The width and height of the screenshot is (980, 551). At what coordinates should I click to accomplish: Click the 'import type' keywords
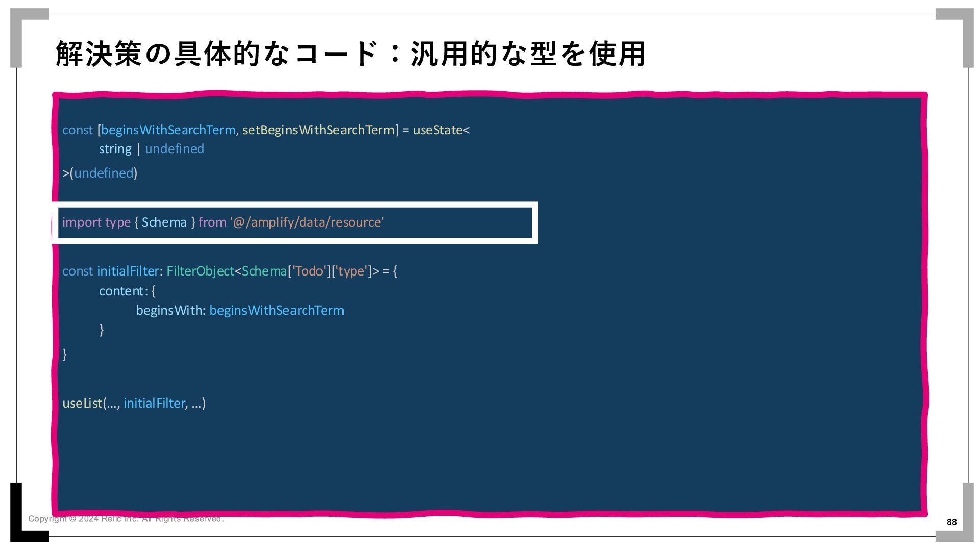coord(96,222)
